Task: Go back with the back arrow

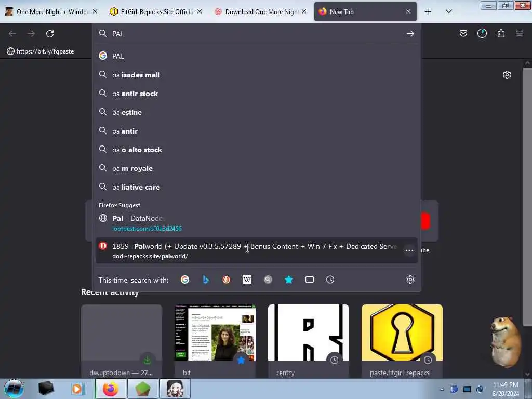Action: [x=12, y=34]
